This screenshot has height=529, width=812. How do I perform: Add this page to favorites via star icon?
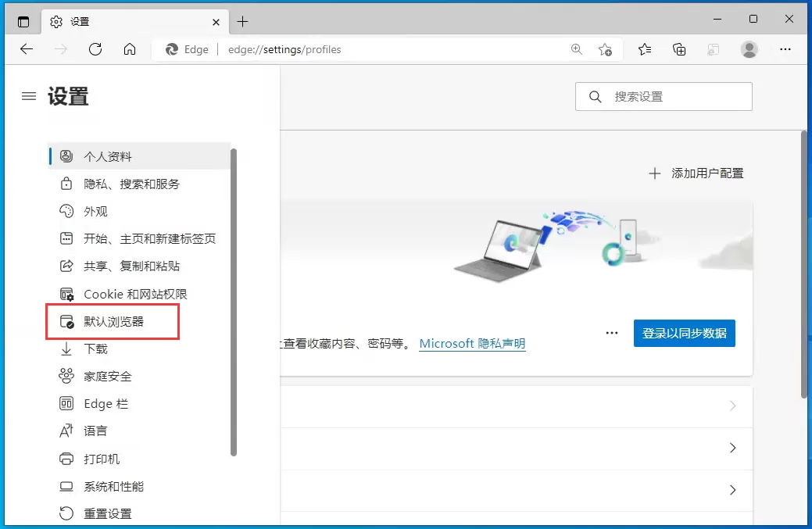[x=606, y=49]
